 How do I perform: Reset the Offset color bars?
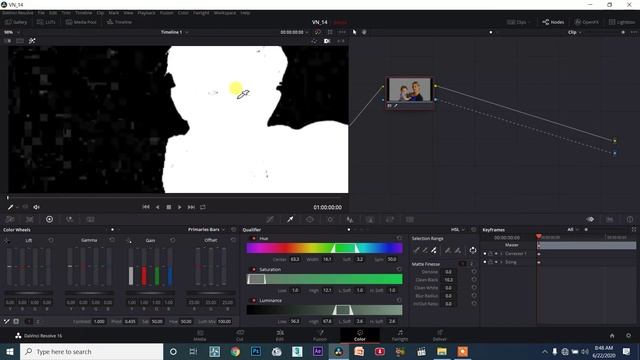(x=233, y=240)
